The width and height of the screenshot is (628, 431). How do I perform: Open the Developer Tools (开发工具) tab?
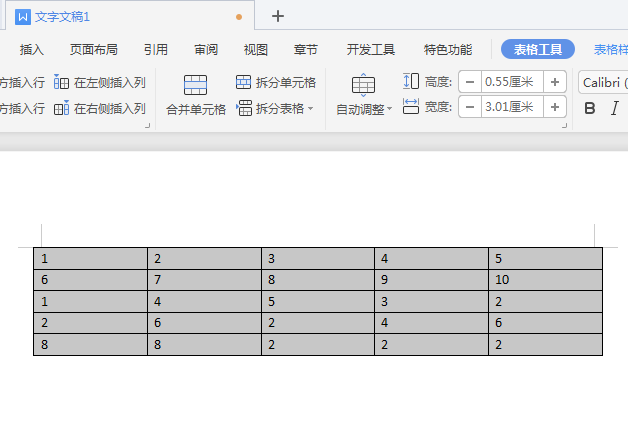tap(371, 49)
